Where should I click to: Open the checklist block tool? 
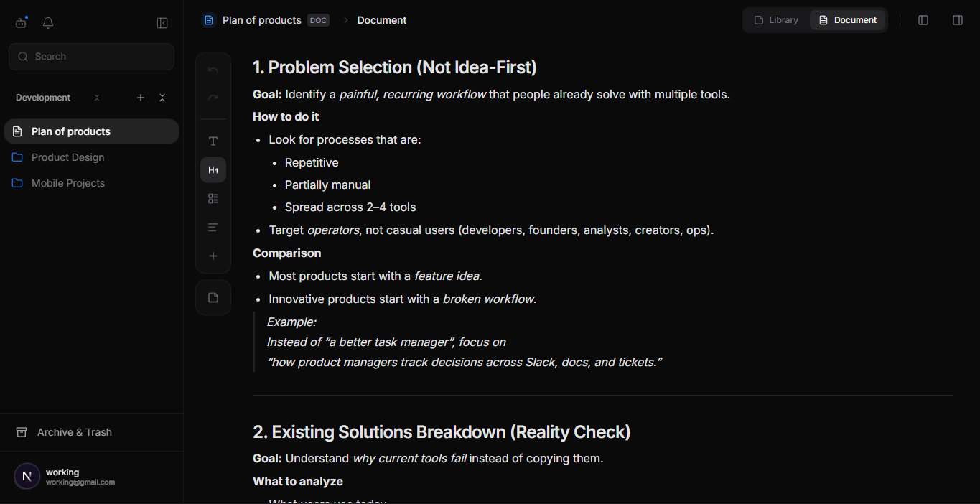click(x=213, y=198)
